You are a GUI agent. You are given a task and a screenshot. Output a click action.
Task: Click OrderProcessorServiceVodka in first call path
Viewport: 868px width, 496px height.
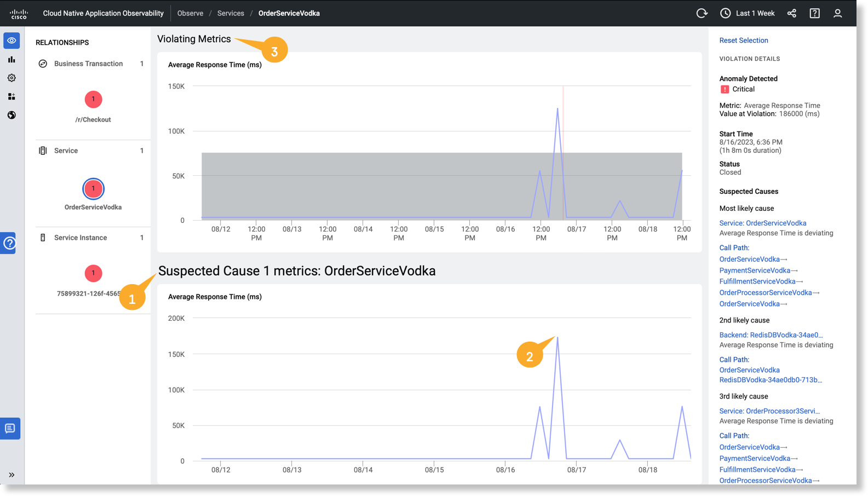(x=765, y=292)
